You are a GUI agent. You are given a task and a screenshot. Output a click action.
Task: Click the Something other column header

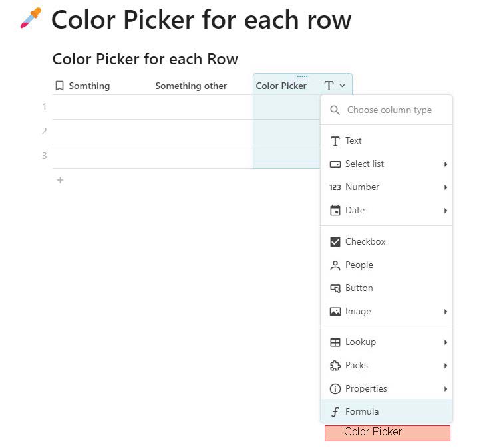click(x=191, y=86)
